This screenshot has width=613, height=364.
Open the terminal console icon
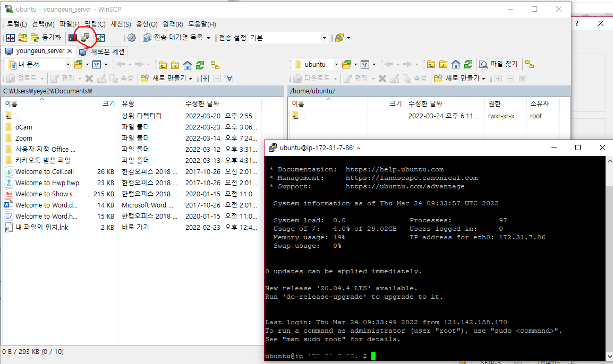(x=73, y=38)
